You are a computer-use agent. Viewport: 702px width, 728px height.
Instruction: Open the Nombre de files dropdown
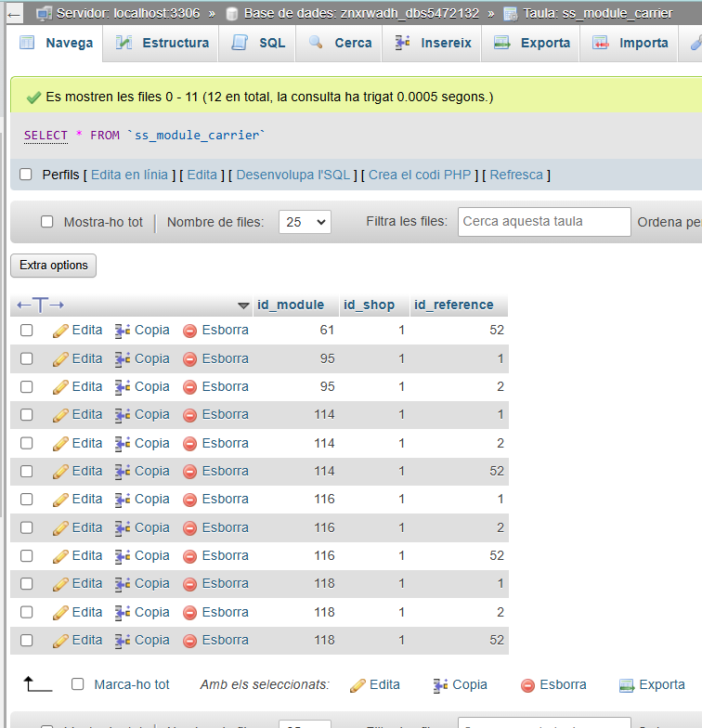coord(305,222)
